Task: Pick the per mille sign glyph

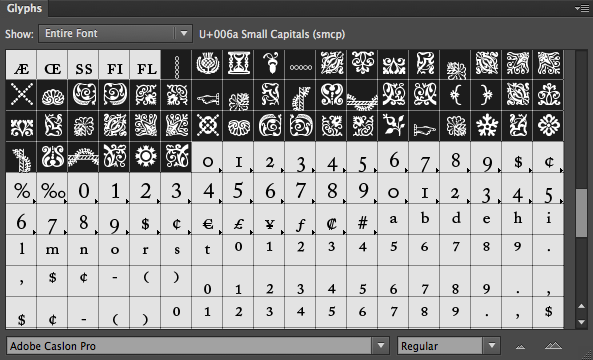Action: click(x=52, y=188)
